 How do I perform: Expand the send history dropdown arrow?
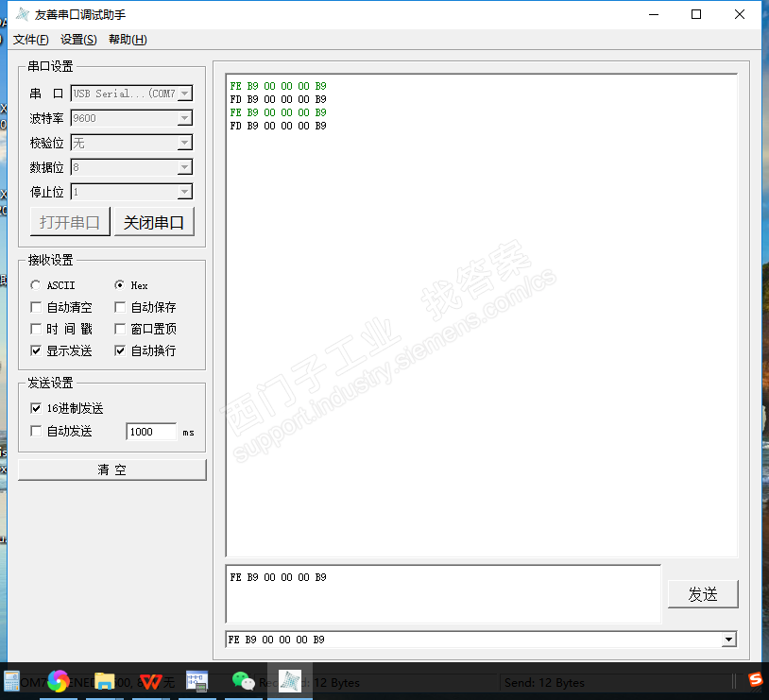728,640
